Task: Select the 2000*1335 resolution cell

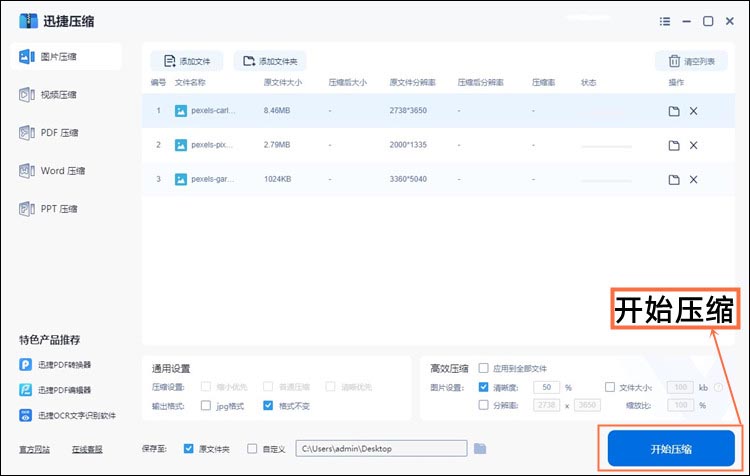Action: click(x=408, y=144)
